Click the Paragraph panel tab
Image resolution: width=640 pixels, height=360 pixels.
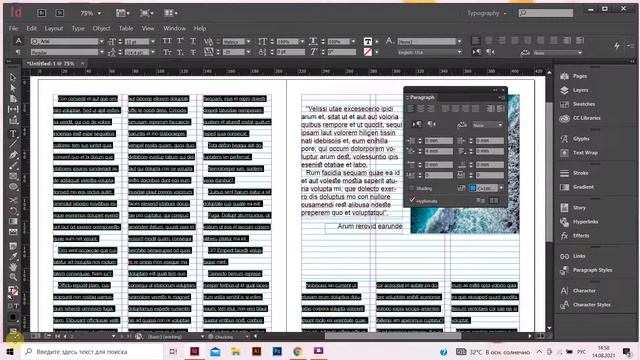pos(422,98)
